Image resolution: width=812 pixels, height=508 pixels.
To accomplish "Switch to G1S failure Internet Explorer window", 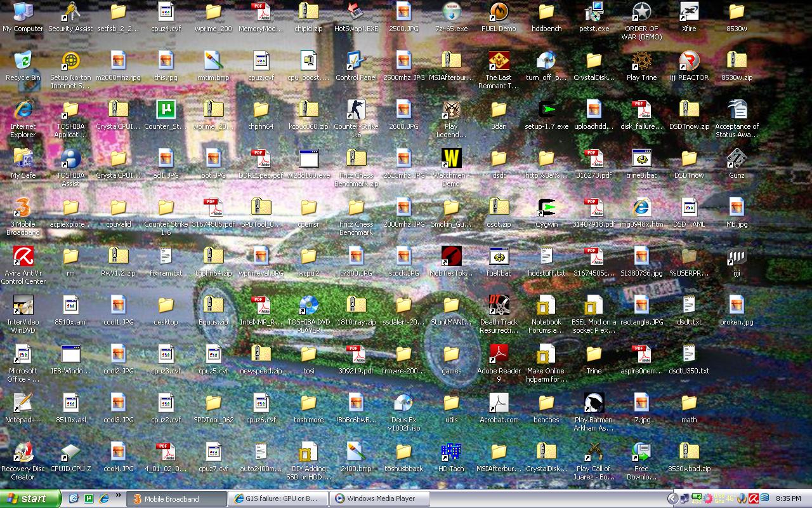I will (278, 498).
